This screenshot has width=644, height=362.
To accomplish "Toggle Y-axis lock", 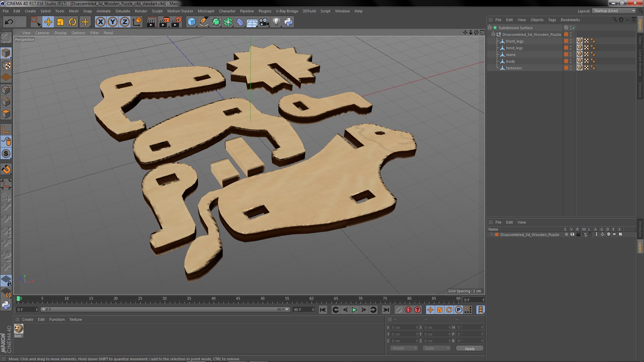I will coord(113,22).
